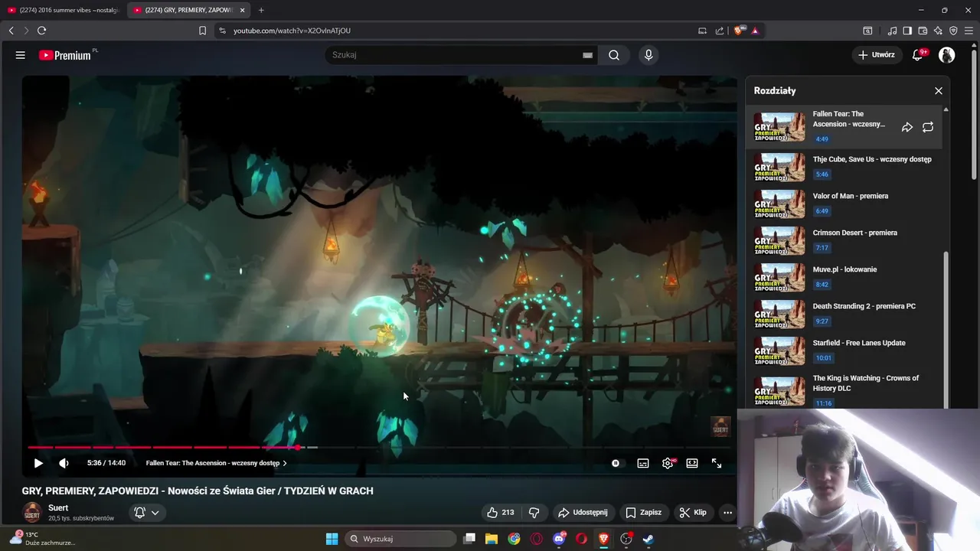Create a clip with Klip button
The height and width of the screenshot is (551, 980).
693,513
